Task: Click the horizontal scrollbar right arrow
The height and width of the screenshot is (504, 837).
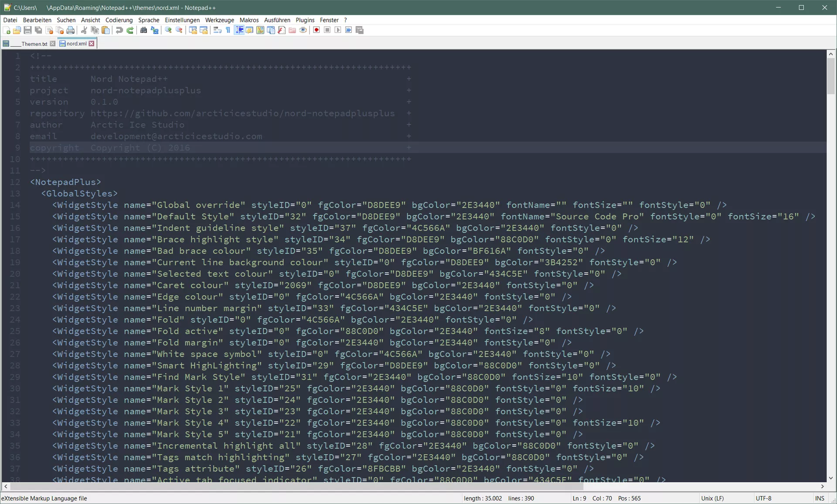Action: click(x=823, y=486)
